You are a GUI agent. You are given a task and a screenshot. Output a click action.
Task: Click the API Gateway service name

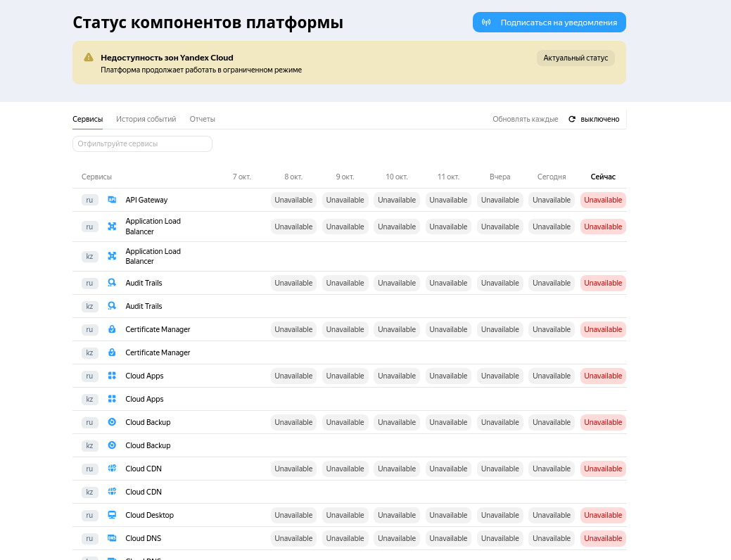coord(146,200)
